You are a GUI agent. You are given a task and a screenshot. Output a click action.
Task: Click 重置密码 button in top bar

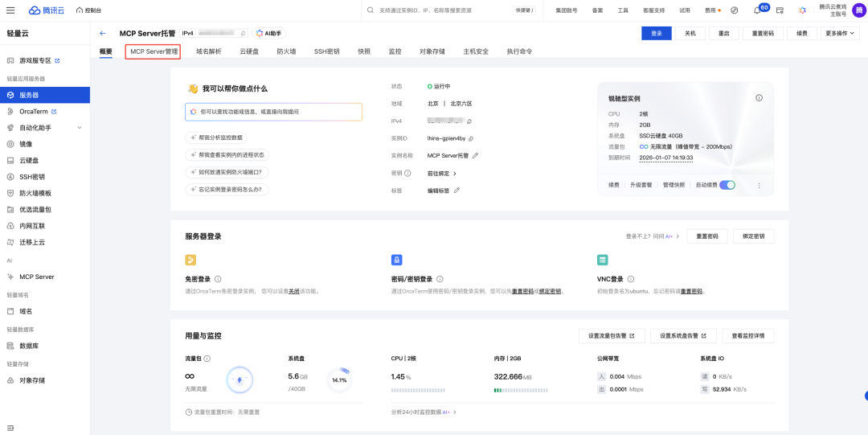763,33
